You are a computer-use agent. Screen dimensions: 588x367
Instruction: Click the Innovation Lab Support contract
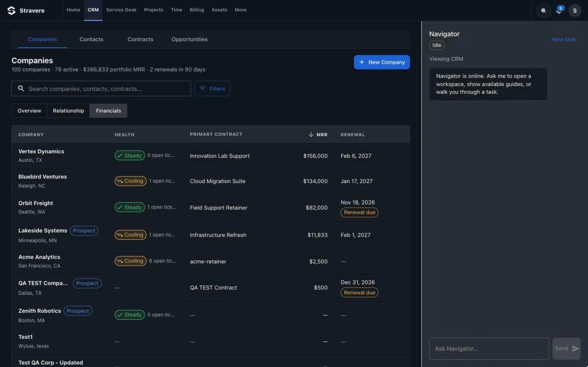220,156
